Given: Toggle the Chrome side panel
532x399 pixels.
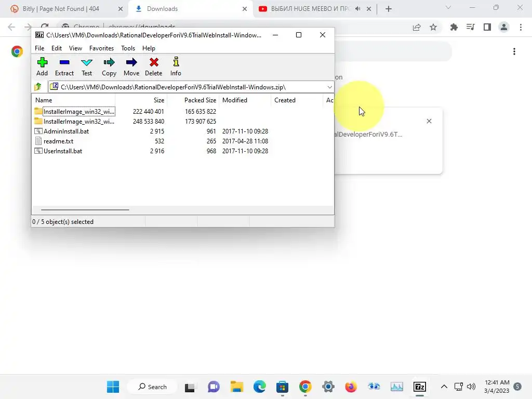Looking at the screenshot, I should pyautogui.click(x=487, y=27).
